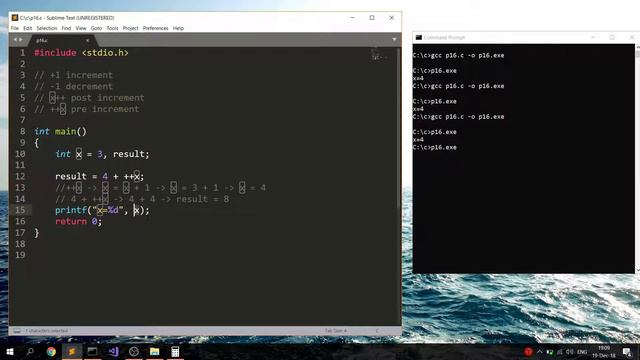Open the taskbar clock and date

[604, 351]
